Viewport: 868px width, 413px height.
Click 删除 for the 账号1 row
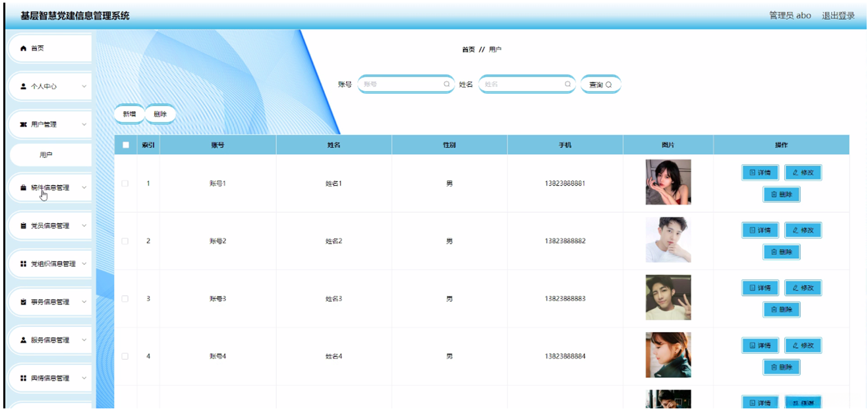(782, 194)
